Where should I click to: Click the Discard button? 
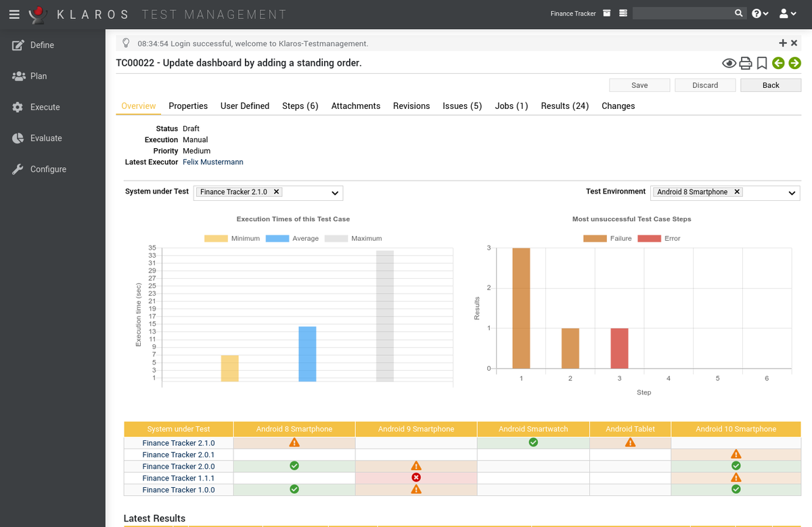coord(705,85)
